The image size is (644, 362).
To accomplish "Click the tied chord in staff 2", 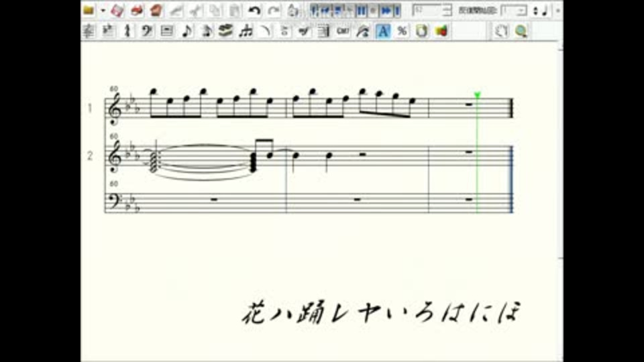I will coord(153,162).
